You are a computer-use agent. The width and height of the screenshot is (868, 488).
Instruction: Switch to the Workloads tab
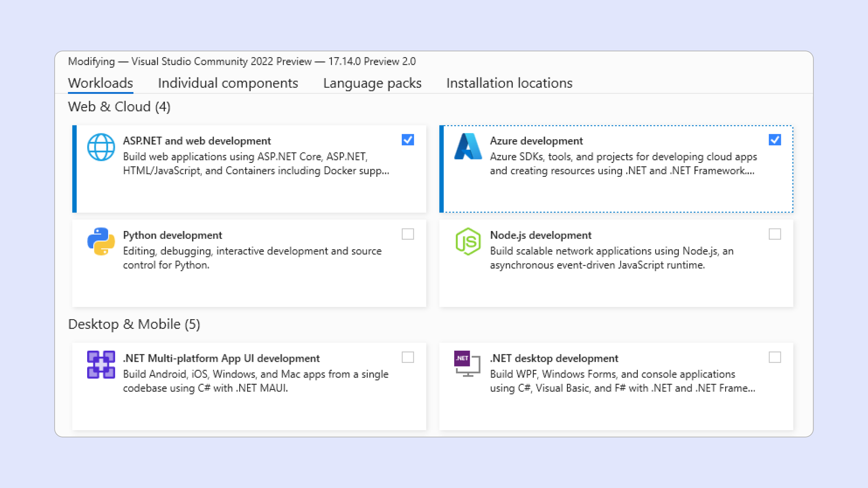coord(101,83)
